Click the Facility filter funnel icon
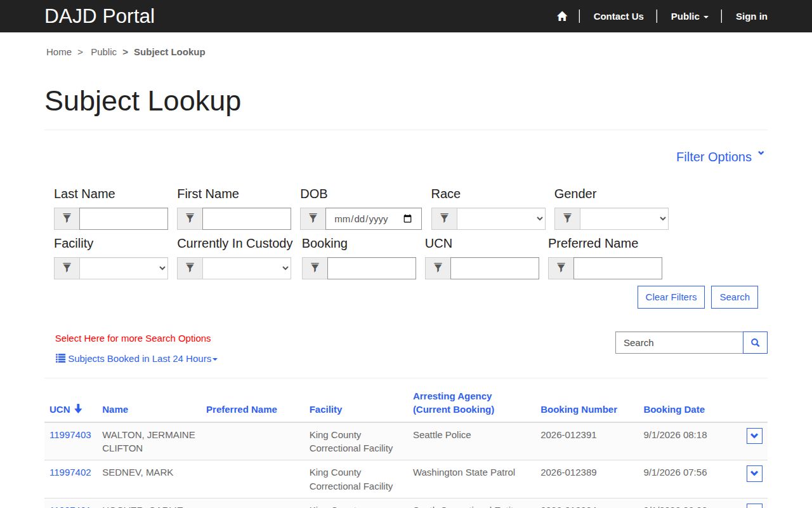 [67, 268]
